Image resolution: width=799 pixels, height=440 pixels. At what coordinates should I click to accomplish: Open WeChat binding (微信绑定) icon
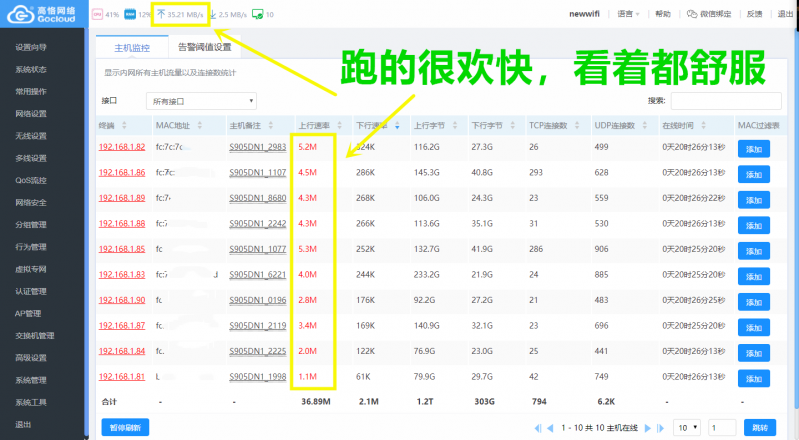tap(693, 15)
